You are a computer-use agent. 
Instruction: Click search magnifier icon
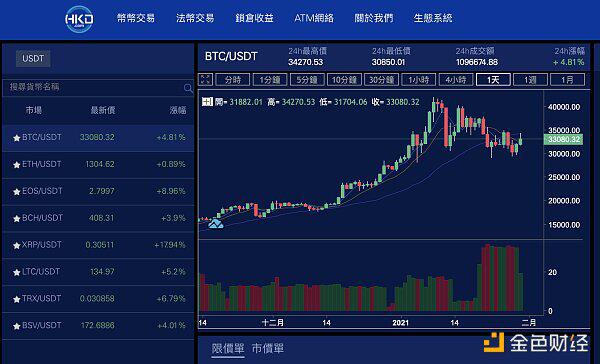click(188, 88)
